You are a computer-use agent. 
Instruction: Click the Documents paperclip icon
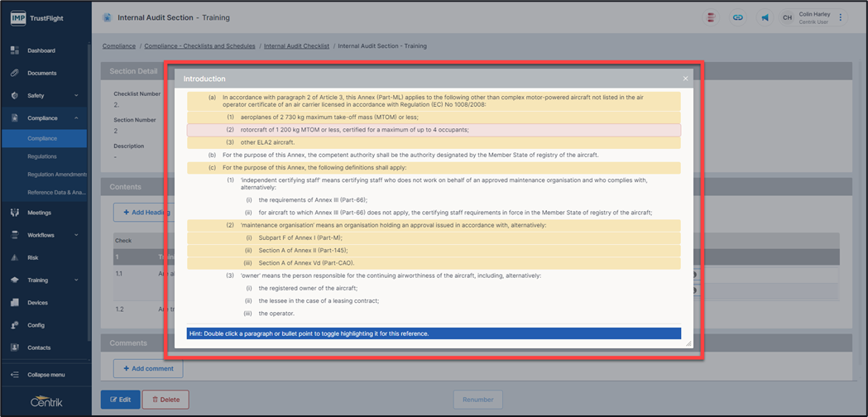pyautogui.click(x=15, y=74)
